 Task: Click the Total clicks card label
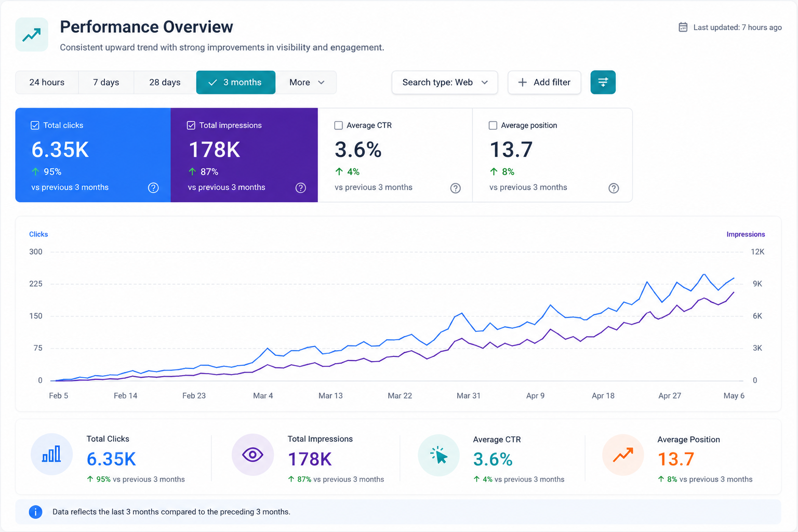pyautogui.click(x=63, y=125)
